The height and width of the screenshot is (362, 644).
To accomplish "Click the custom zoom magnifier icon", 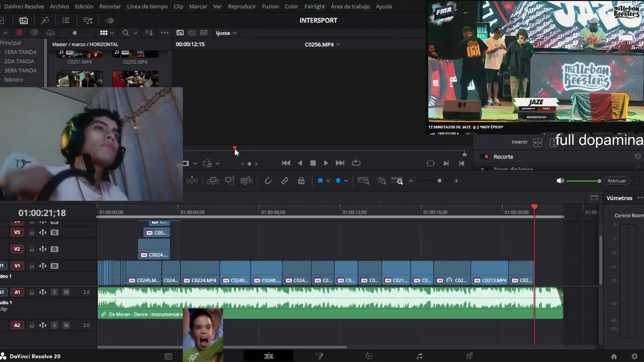I will click(x=397, y=181).
